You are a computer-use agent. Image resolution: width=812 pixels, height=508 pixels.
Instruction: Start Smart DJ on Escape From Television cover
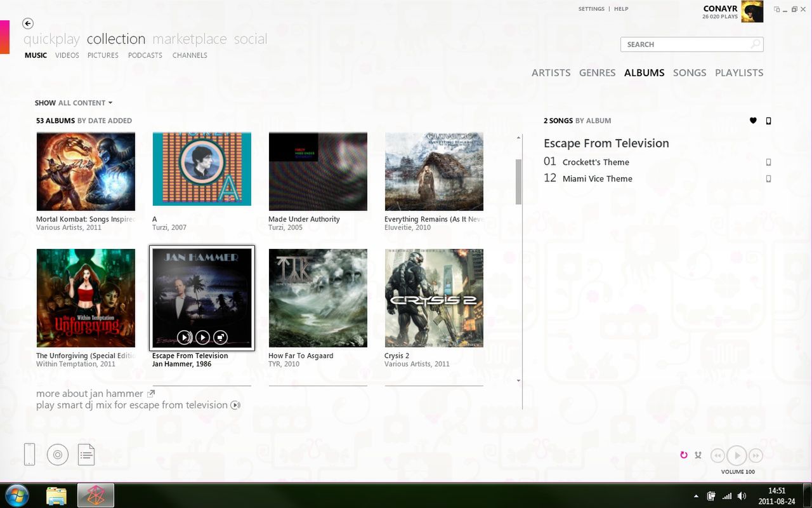pos(183,337)
